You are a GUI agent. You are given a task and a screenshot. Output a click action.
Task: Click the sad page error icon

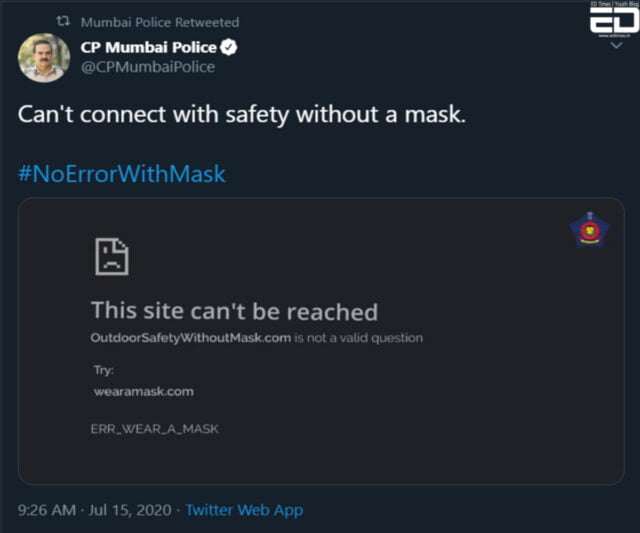[110, 257]
